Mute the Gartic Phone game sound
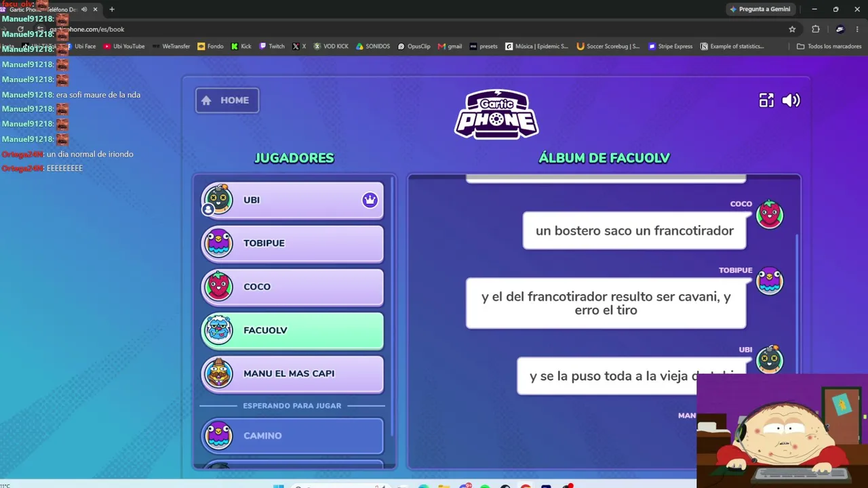The image size is (868, 488). pyautogui.click(x=791, y=100)
